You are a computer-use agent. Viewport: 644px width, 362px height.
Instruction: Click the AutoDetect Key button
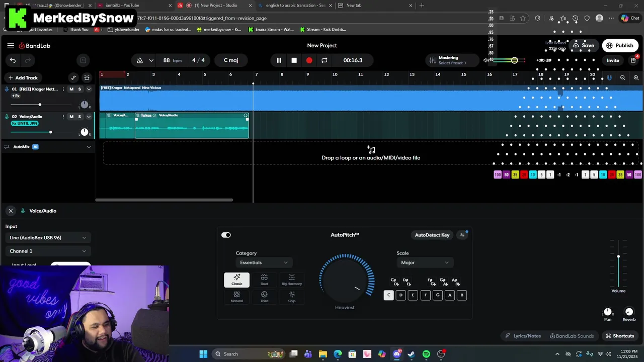[432, 235]
